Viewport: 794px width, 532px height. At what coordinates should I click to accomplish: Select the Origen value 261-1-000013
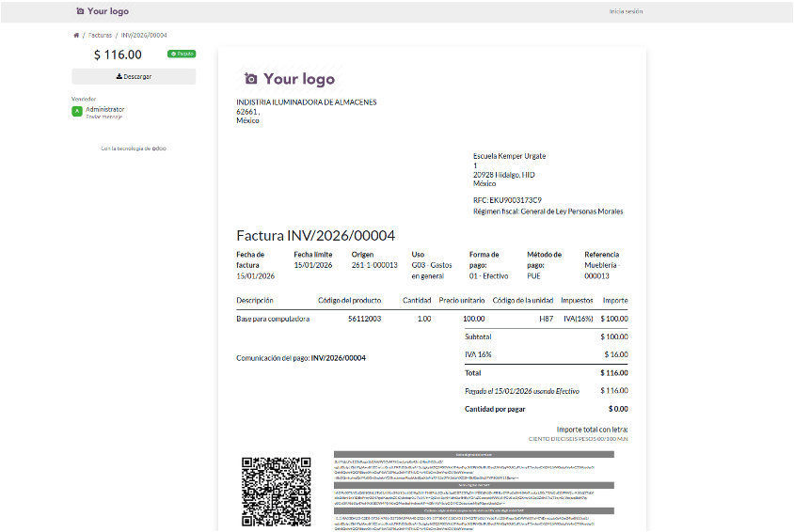click(x=374, y=265)
